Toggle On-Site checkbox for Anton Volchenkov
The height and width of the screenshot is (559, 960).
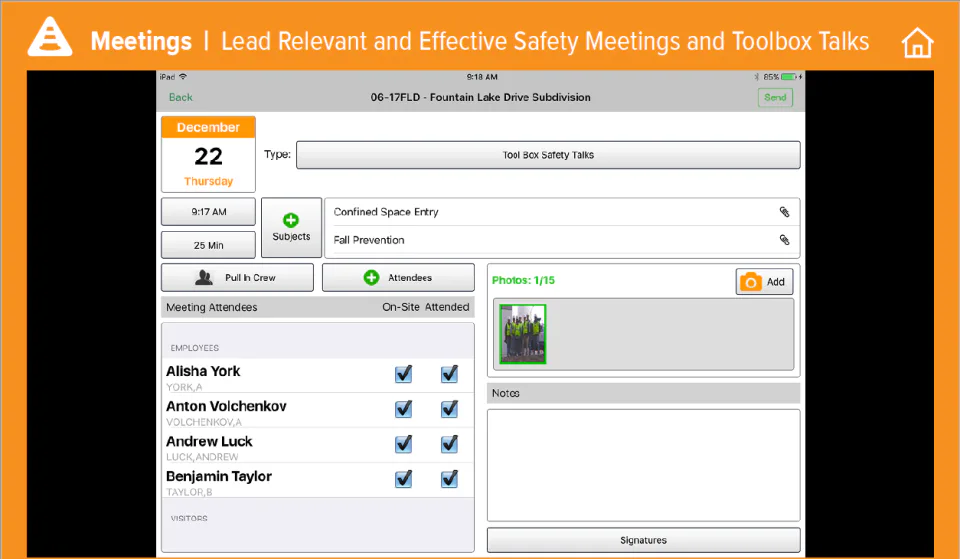(x=403, y=409)
